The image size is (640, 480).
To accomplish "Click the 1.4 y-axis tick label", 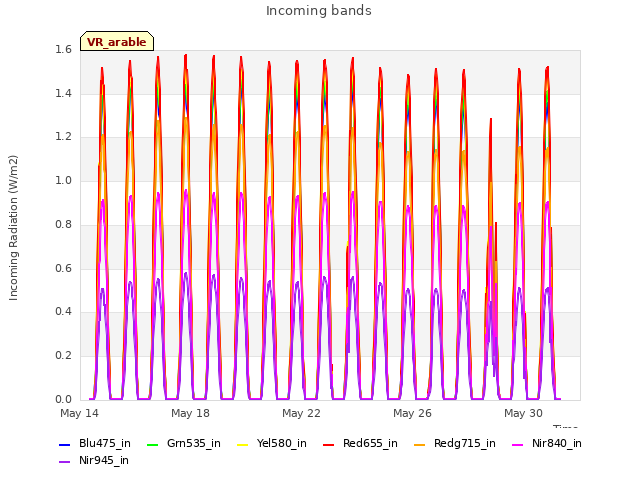I will [x=63, y=93].
